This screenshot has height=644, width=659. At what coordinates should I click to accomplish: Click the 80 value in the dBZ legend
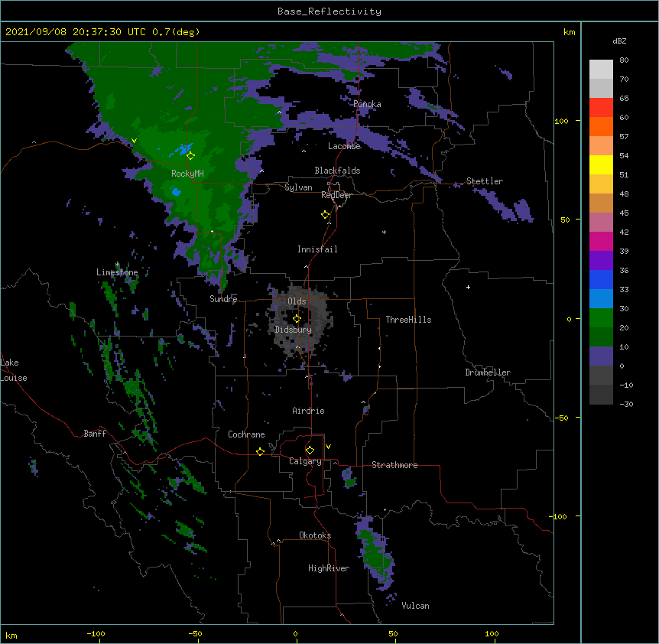624,60
